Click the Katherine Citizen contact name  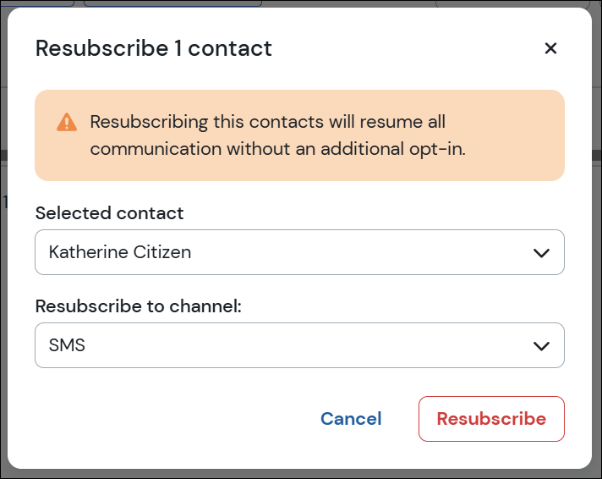pos(120,252)
